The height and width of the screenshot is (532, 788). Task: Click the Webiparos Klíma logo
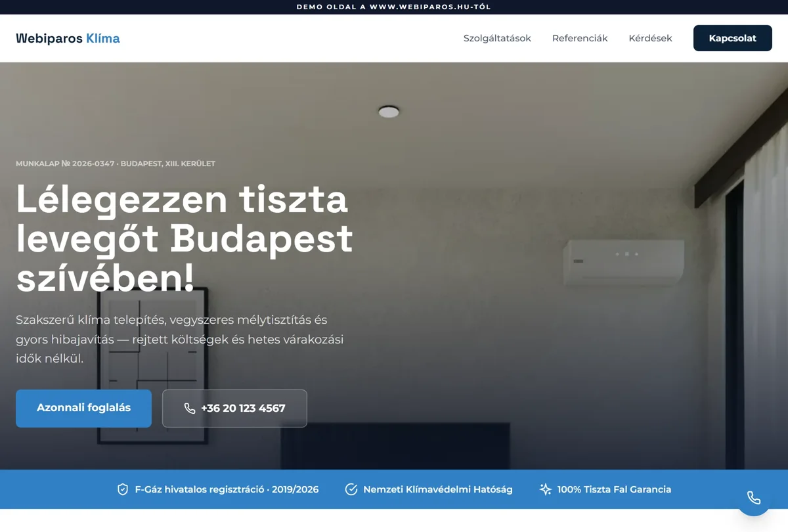pyautogui.click(x=68, y=38)
